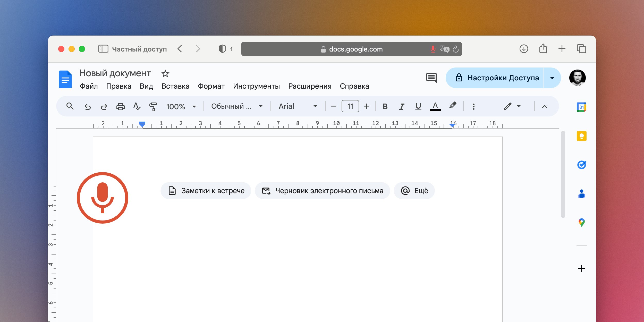Screen dimensions: 644x322
Task: Click the docs.google.com address bar
Action: 351,49
